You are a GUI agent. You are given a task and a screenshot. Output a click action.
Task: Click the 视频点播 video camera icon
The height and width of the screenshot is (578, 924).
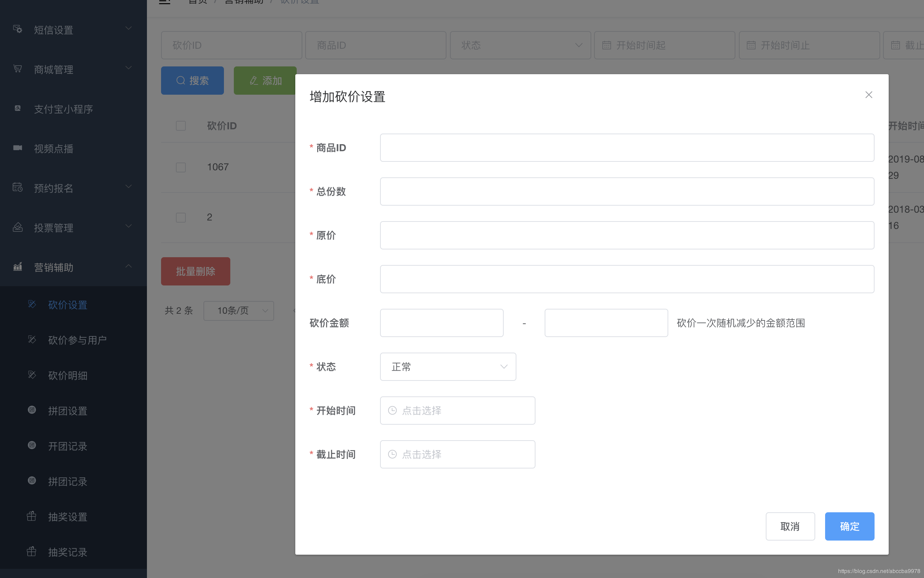coord(18,148)
